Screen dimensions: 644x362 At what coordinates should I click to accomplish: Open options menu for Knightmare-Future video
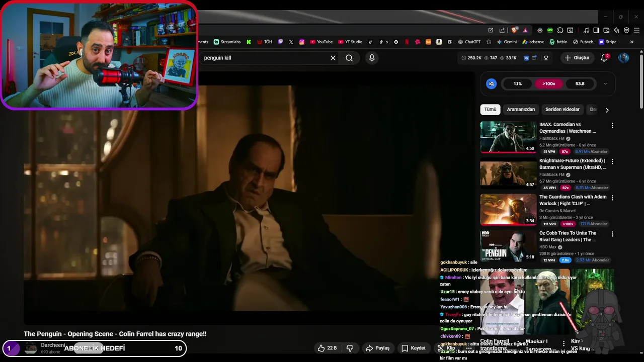(612, 161)
